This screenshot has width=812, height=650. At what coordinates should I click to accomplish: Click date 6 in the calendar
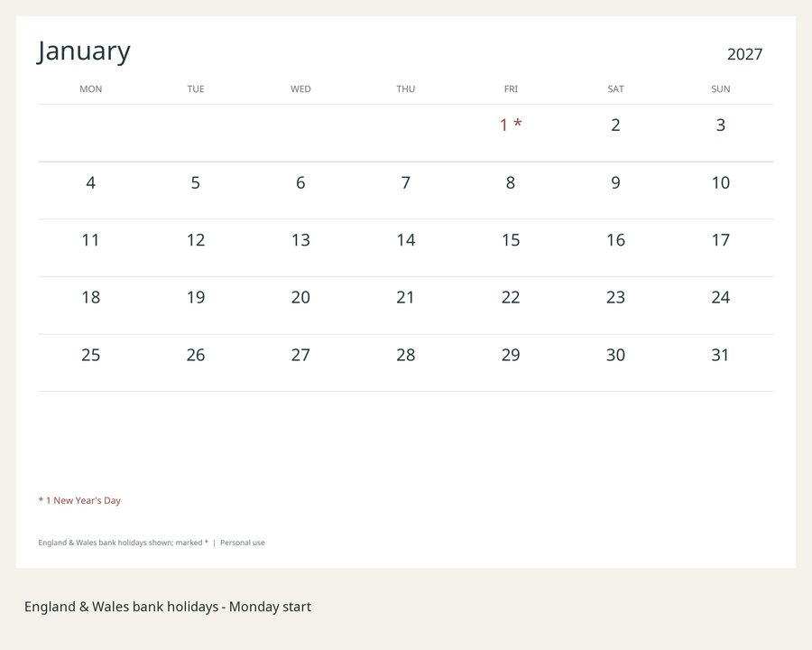tap(300, 182)
